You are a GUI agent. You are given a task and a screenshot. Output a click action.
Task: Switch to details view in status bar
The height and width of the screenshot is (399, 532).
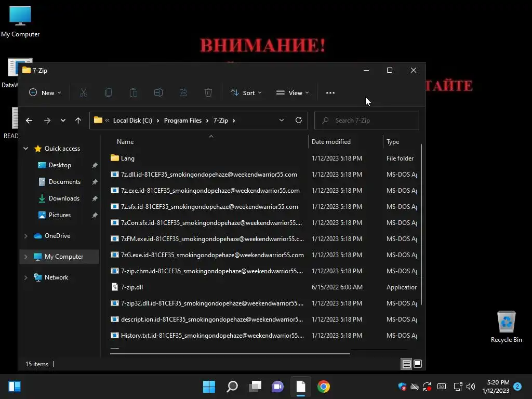click(x=406, y=364)
